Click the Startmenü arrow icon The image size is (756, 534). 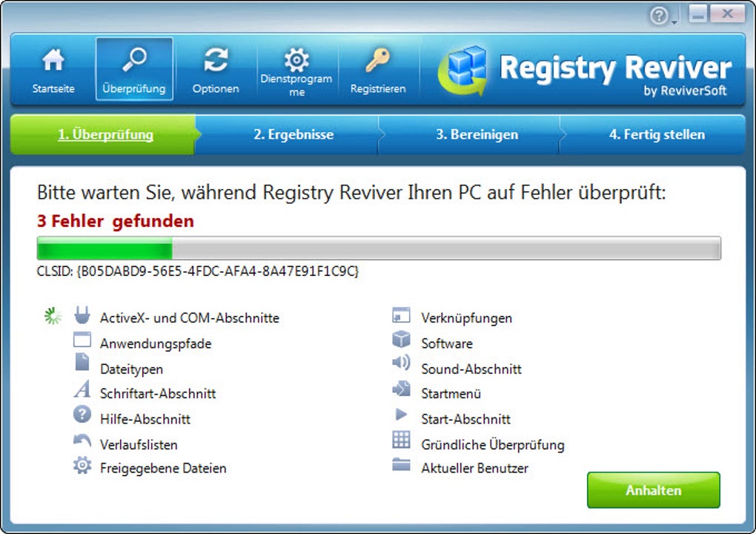[x=401, y=389]
